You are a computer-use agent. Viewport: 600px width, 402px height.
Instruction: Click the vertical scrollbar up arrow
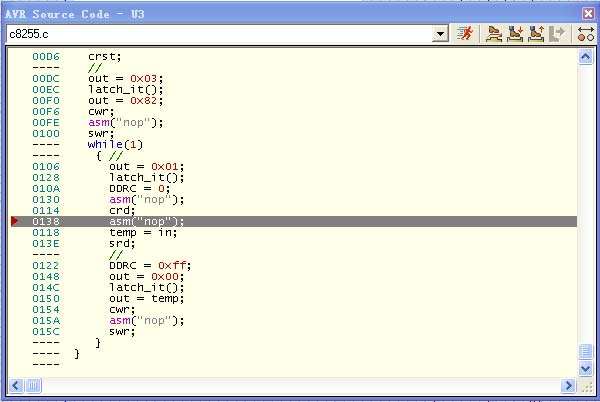[586, 57]
